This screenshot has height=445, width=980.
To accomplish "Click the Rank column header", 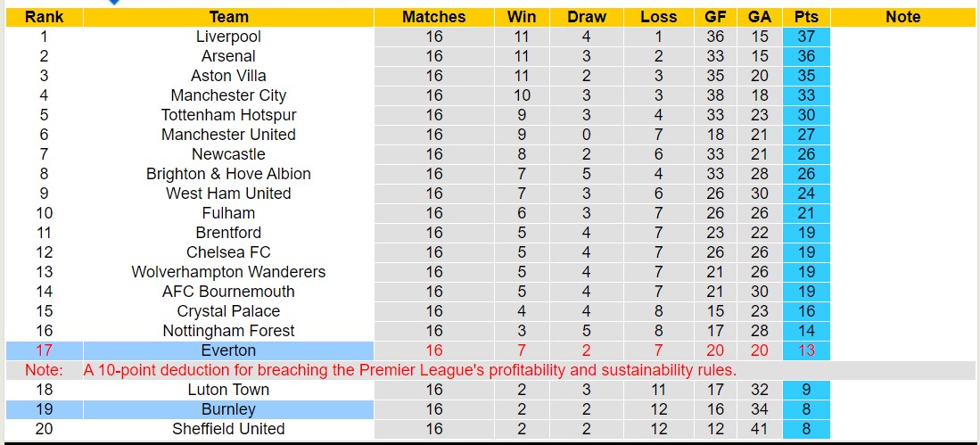I will point(44,17).
